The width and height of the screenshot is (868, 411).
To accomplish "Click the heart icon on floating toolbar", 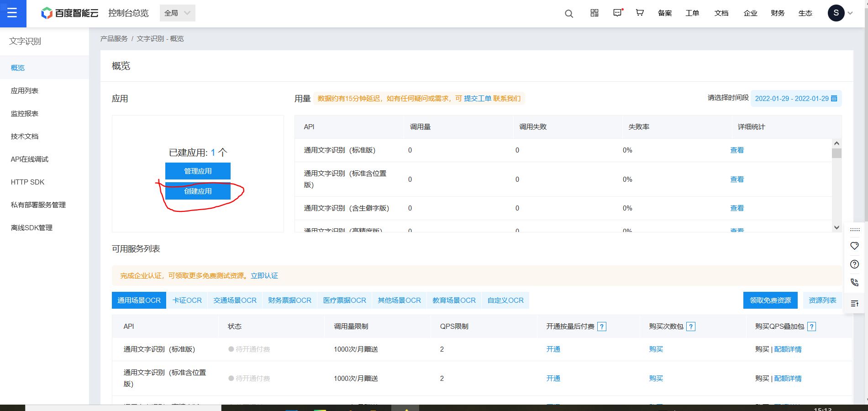I will 855,246.
